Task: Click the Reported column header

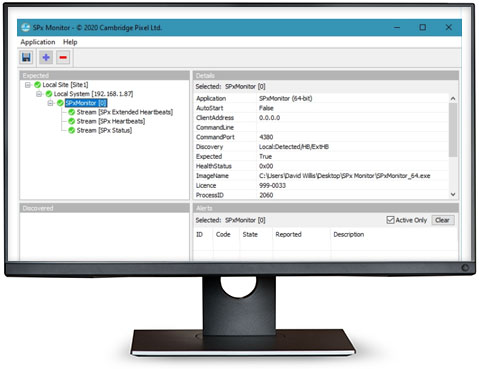Action: (288, 235)
